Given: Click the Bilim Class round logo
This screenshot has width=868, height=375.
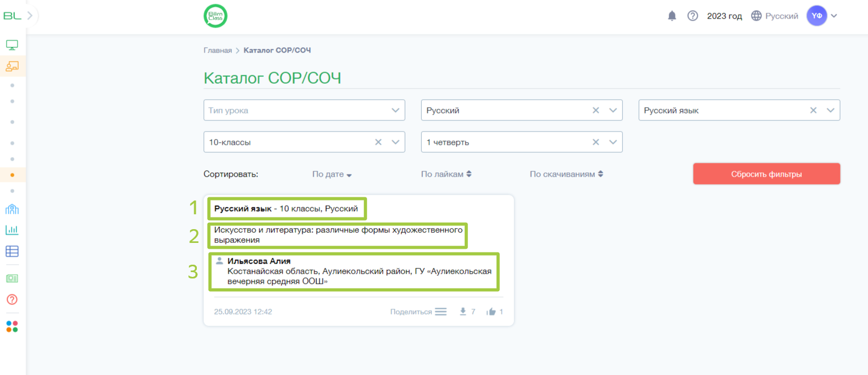Looking at the screenshot, I should [x=215, y=16].
